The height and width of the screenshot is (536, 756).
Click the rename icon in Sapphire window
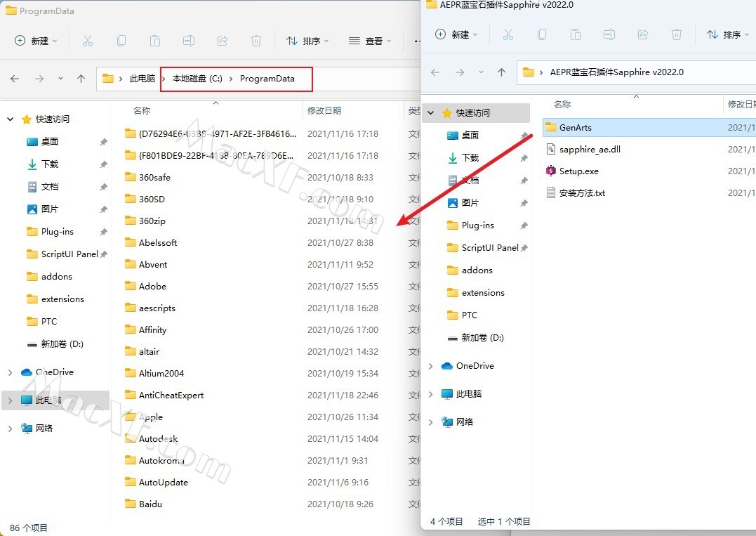coord(609,34)
